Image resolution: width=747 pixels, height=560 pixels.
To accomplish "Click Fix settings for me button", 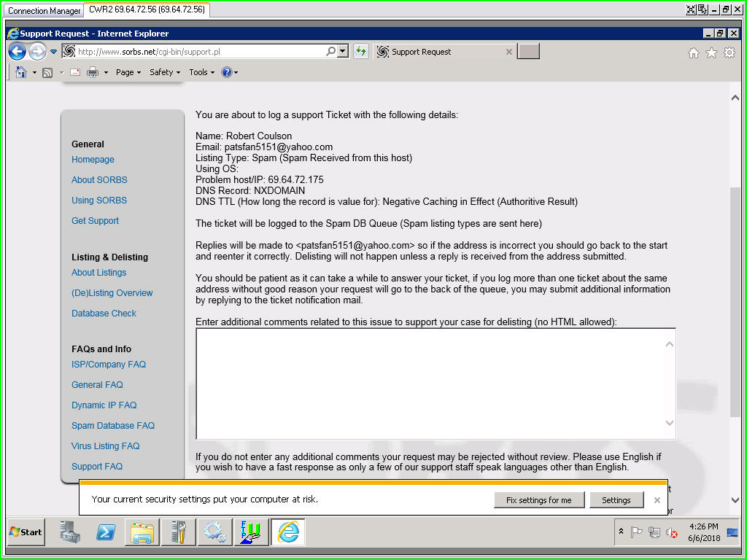I will 539,500.
